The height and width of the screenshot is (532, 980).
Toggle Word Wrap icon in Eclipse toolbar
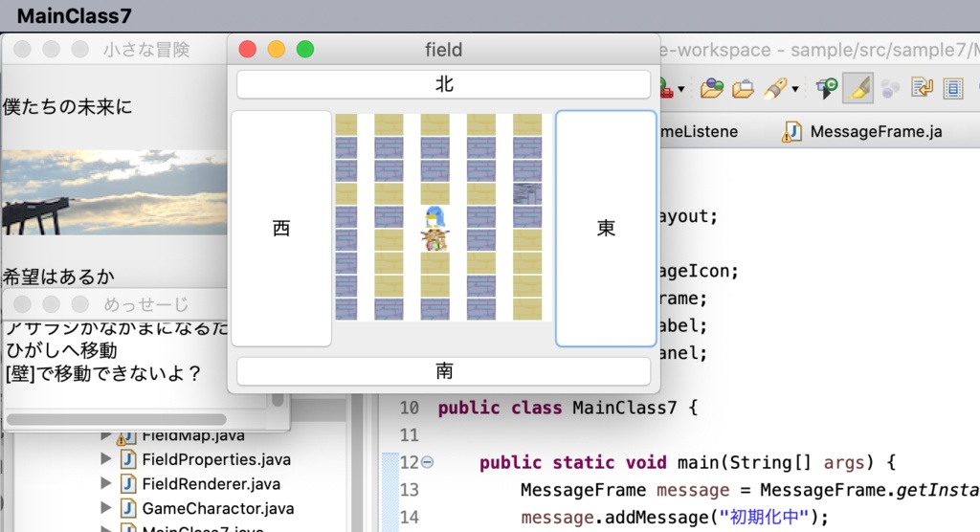(922, 89)
